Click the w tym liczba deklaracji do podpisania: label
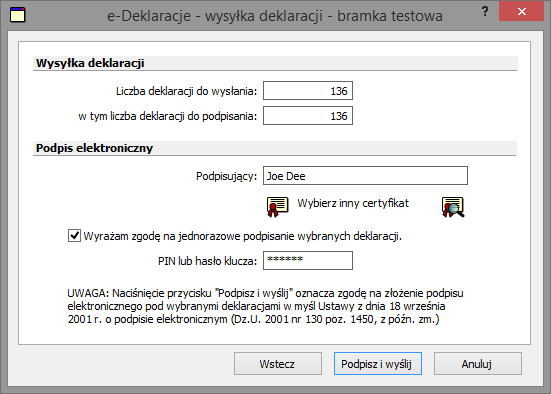This screenshot has height=394, width=551. (168, 116)
